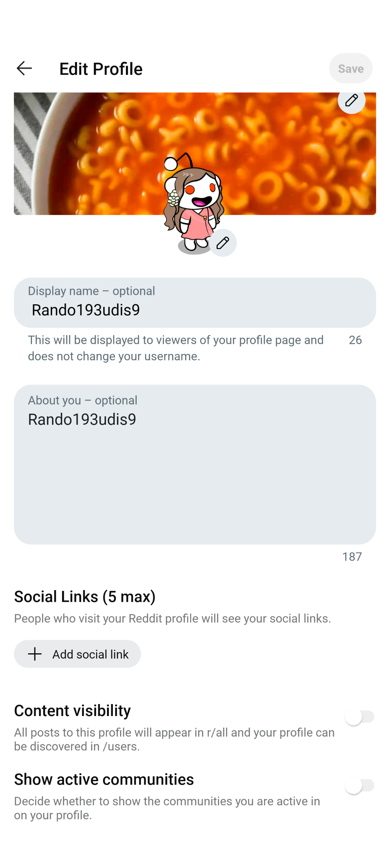Tap the pencil icon on the avatar
This screenshot has width=390, height=868.
coord(223,243)
